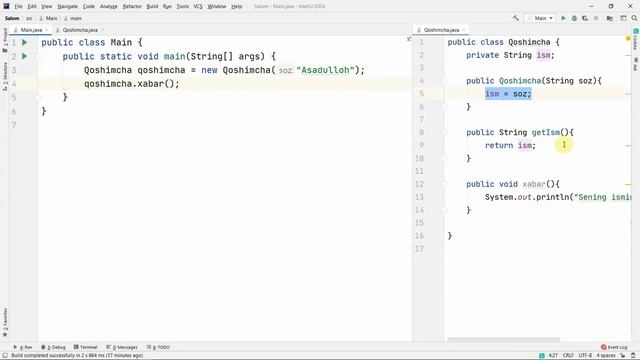The width and height of the screenshot is (640, 360).
Task: Change CRLF line separator in status bar
Action: pyautogui.click(x=568, y=356)
